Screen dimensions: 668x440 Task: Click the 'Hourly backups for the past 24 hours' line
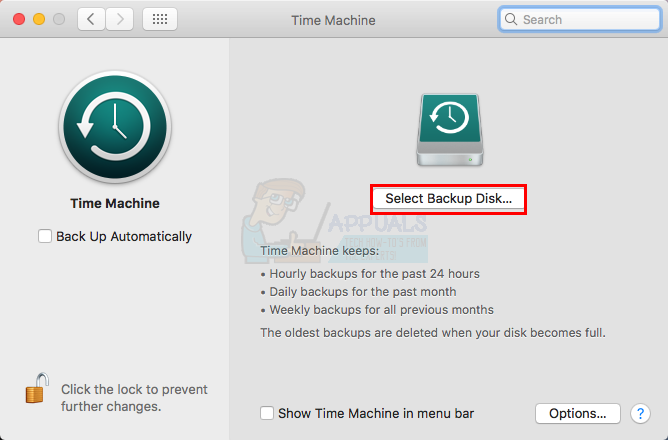pos(369,273)
